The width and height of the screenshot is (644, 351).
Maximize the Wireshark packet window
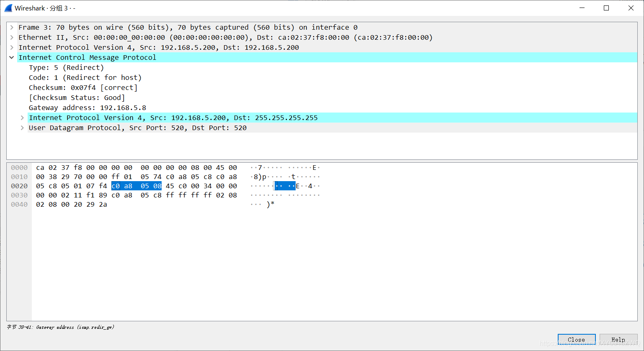[x=606, y=8]
